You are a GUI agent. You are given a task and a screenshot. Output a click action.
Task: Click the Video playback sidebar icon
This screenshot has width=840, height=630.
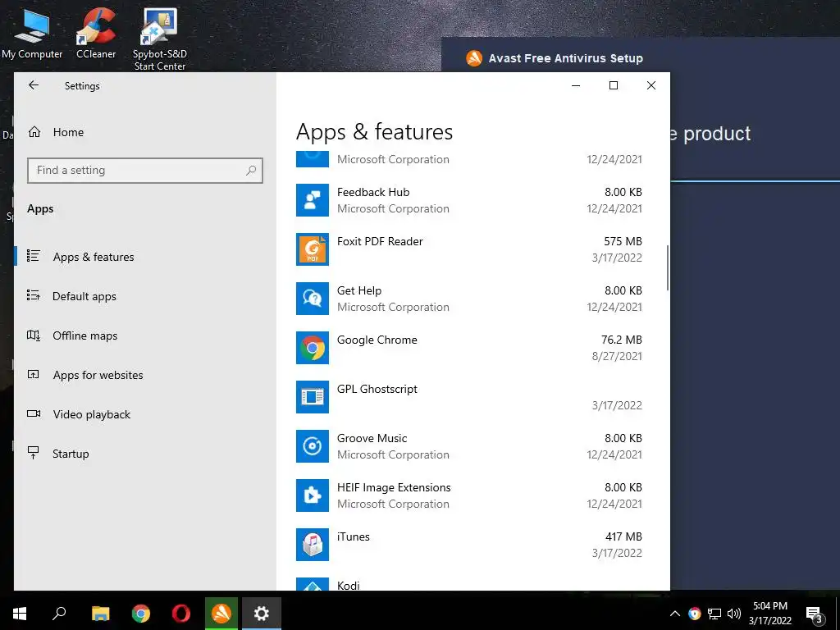34,413
